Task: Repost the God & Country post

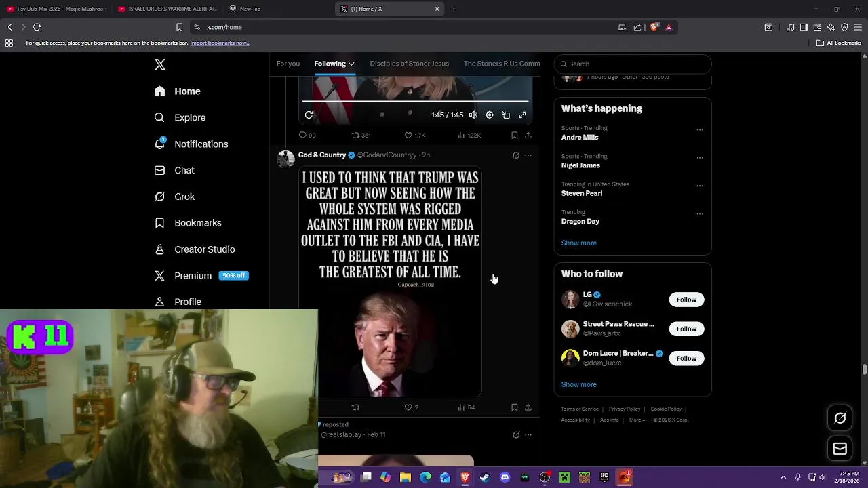Action: click(x=355, y=407)
